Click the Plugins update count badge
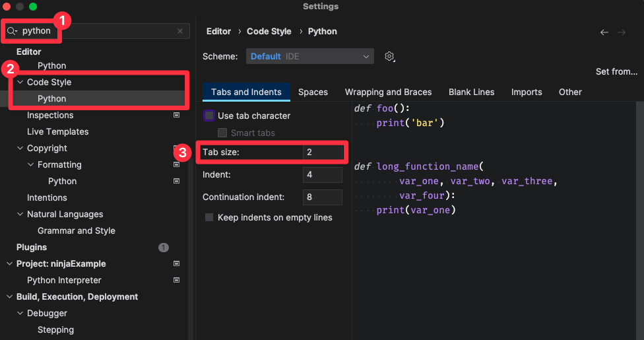This screenshot has height=340, width=644. pos(164,248)
